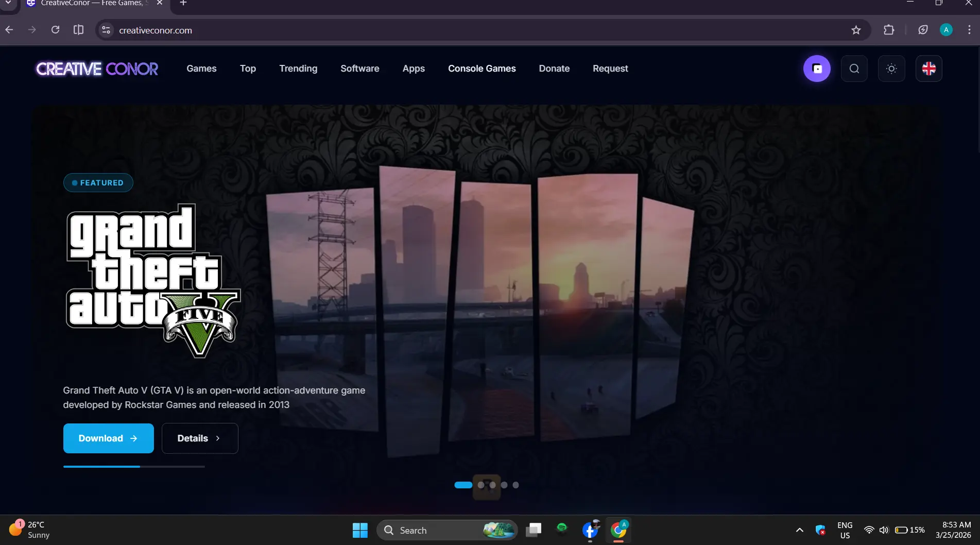Open Spotify from taskbar
Screen dimensions: 980x545
(562, 528)
